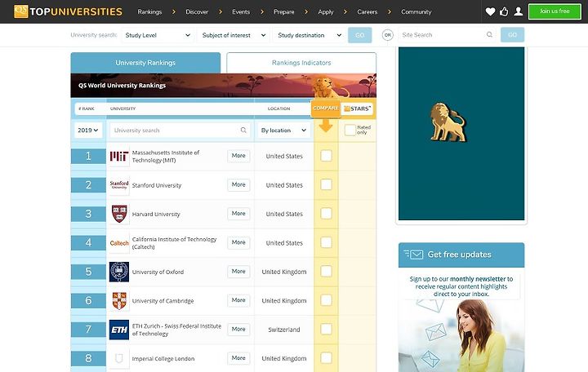The image size is (588, 372).
Task: Open California Institute of Technology link
Action: tap(174, 243)
